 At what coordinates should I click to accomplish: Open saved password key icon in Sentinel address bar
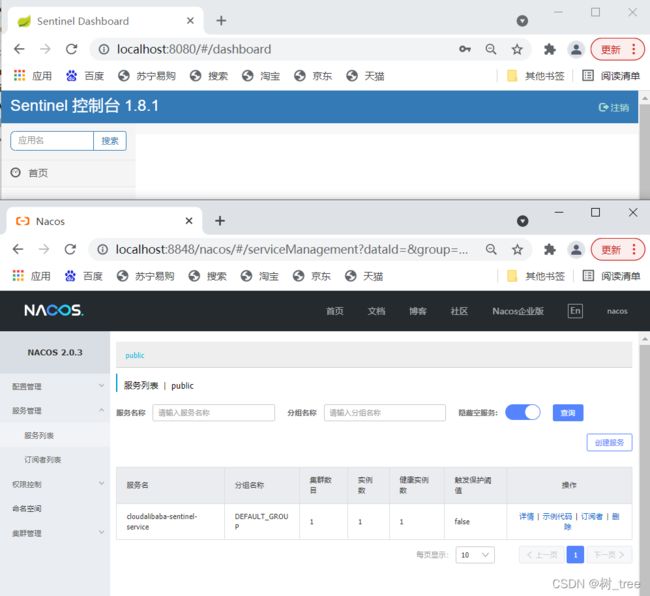tap(465, 49)
